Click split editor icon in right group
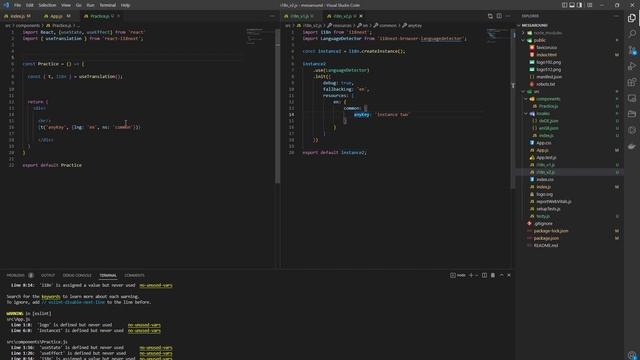The height and width of the screenshot is (360, 640). coord(499,16)
